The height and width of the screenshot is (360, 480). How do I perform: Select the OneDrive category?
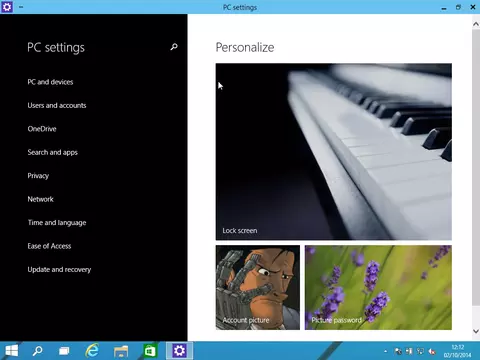tap(42, 129)
